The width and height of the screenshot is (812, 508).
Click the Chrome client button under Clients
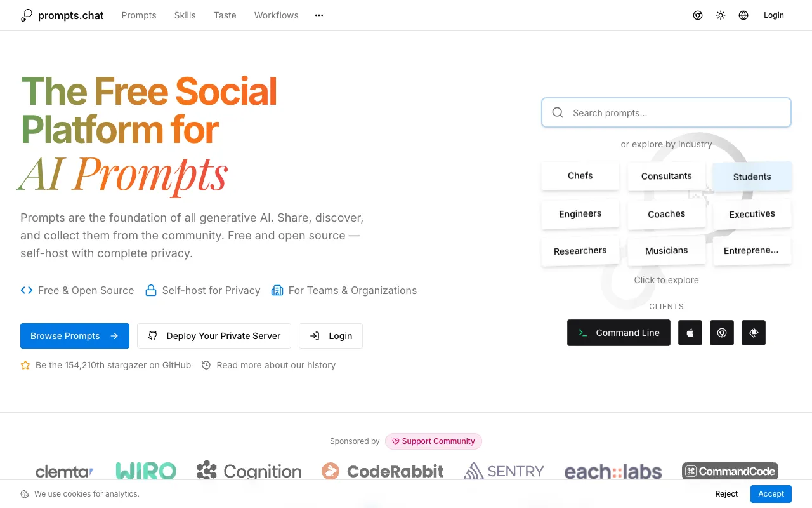click(x=722, y=333)
